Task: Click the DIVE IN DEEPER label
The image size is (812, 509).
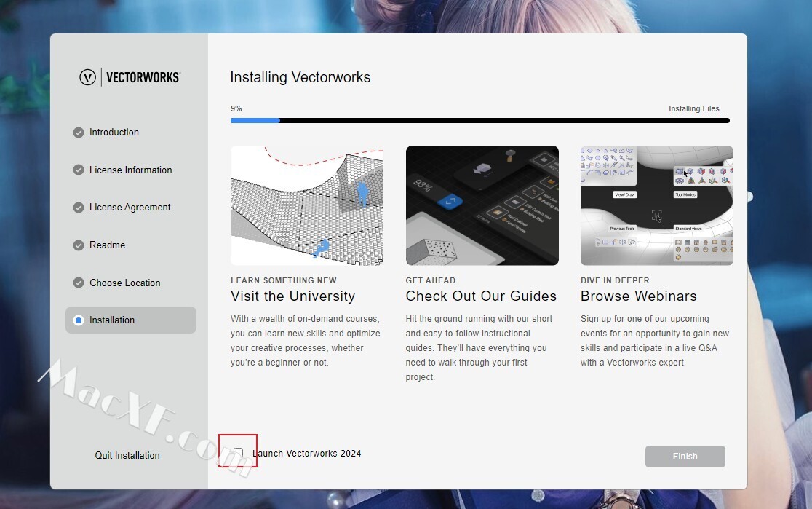Action: click(616, 280)
